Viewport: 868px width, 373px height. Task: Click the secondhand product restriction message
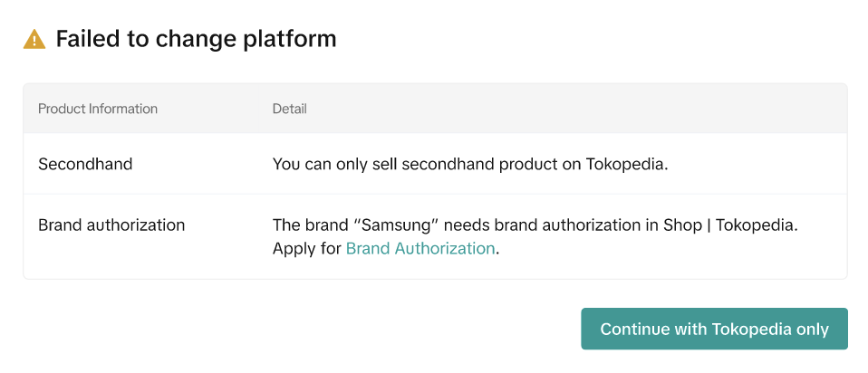(x=470, y=164)
